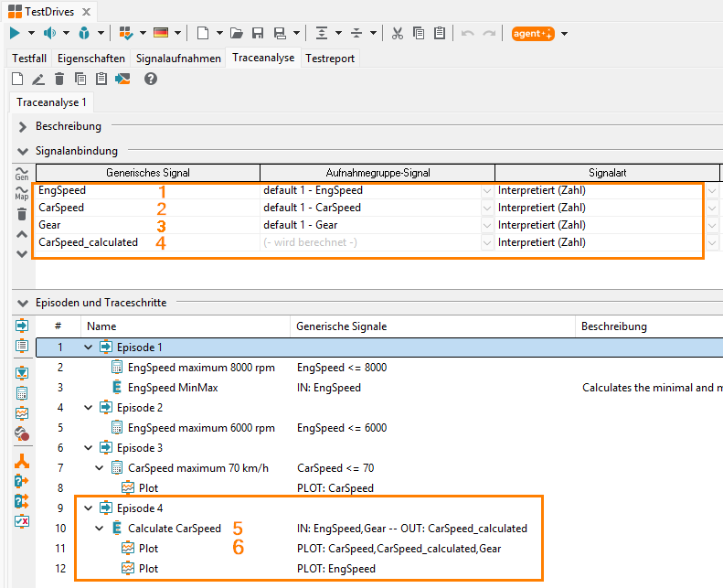This screenshot has height=588, width=723.
Task: Click the list block icon in episode sidebar
Action: click(x=22, y=346)
